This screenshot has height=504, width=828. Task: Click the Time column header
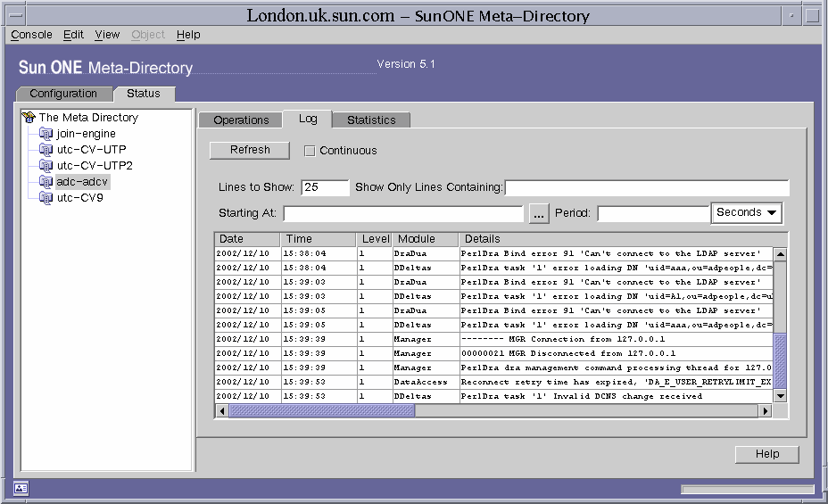[319, 239]
